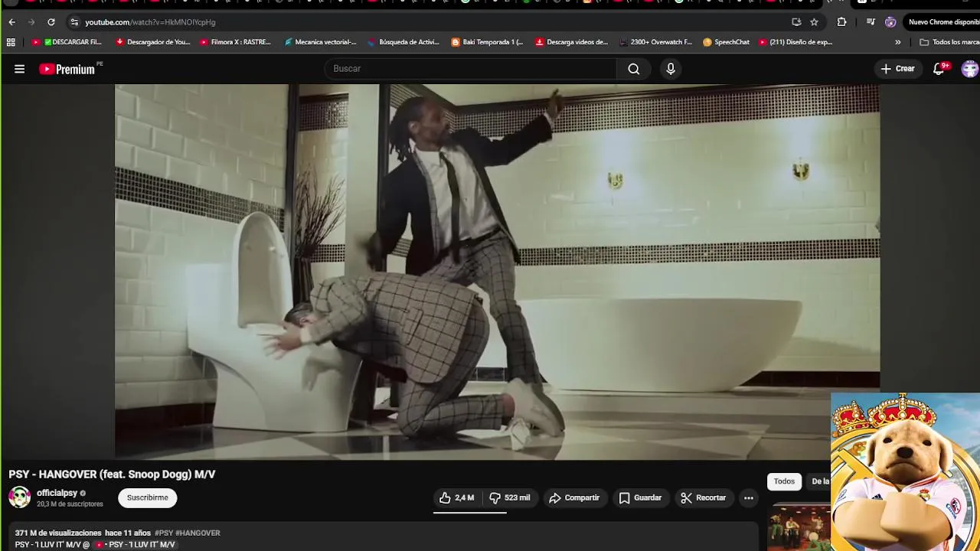Click the search magnifier button
This screenshot has width=980, height=551.
[634, 69]
